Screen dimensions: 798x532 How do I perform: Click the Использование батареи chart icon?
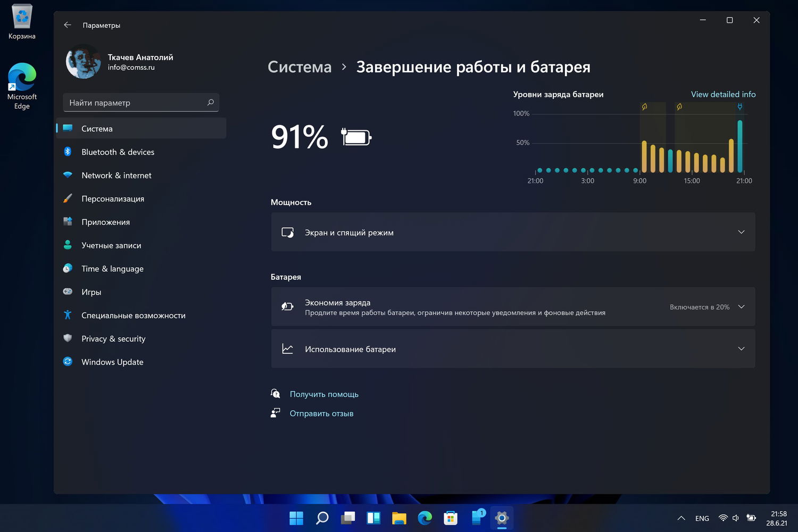[288, 349]
